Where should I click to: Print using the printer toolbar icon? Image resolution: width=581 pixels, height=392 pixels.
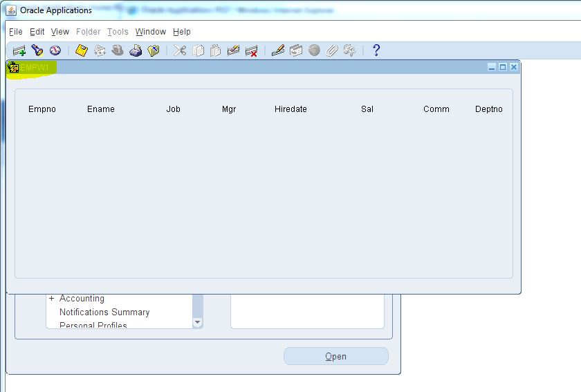[x=136, y=50]
